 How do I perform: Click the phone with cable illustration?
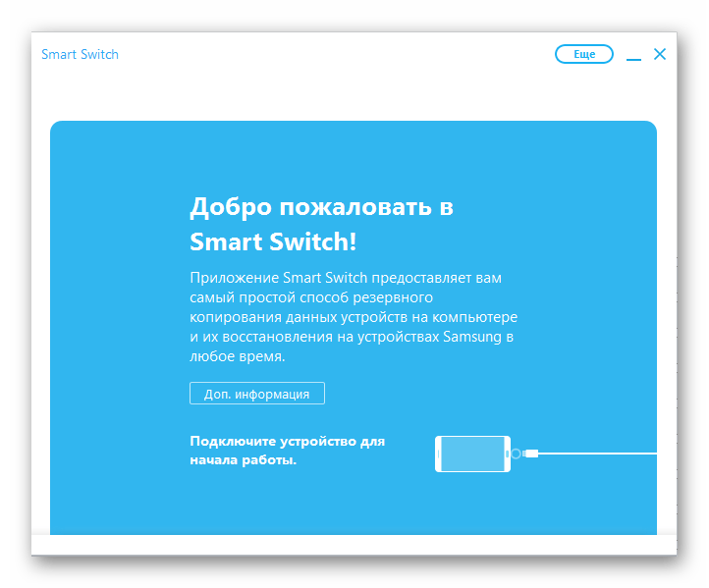[545, 454]
